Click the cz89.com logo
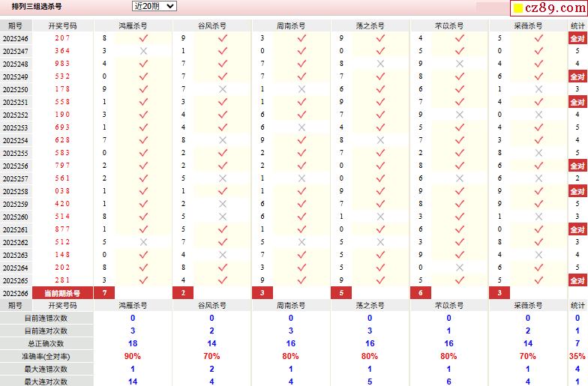 (548, 8)
